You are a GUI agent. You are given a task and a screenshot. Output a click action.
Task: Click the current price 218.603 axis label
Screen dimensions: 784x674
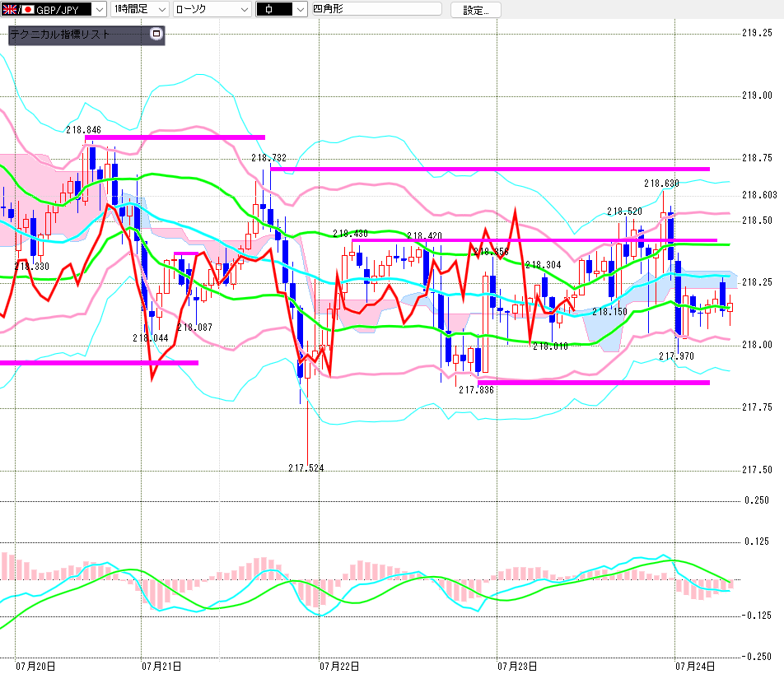click(x=759, y=195)
